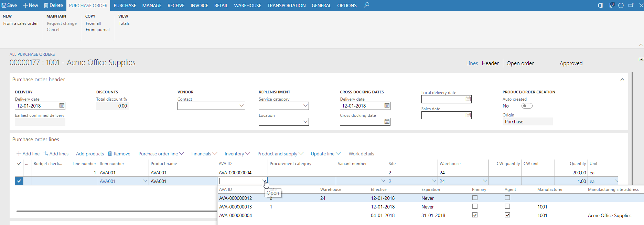Open the Office app icon in top bar
644x225 pixels.
(x=600, y=5)
